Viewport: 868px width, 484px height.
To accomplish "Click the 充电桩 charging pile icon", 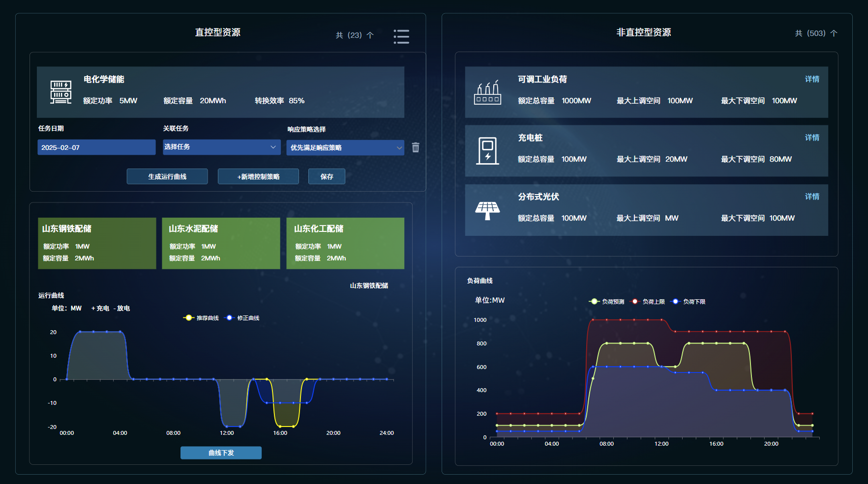I will (487, 150).
